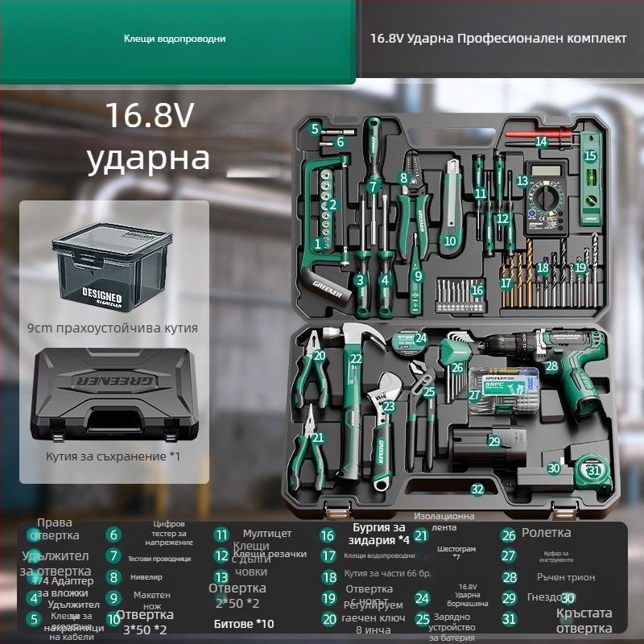The width and height of the screenshot is (644, 644).
Task: Click legend entry "Битове *10"
Action: click(244, 623)
